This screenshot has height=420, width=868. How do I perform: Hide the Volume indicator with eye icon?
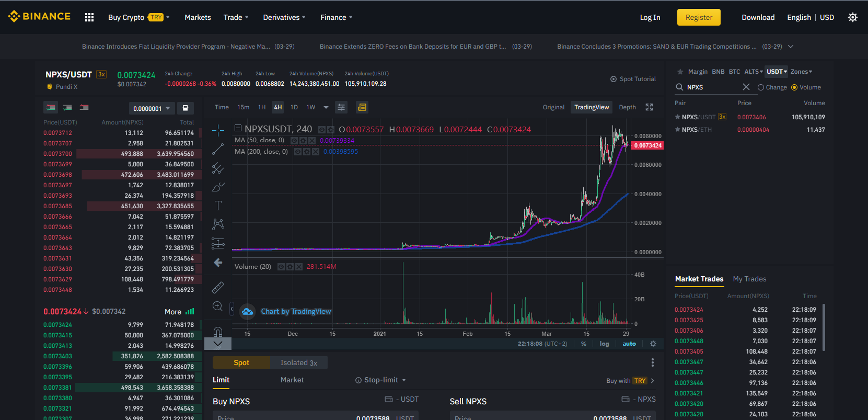[x=281, y=267]
